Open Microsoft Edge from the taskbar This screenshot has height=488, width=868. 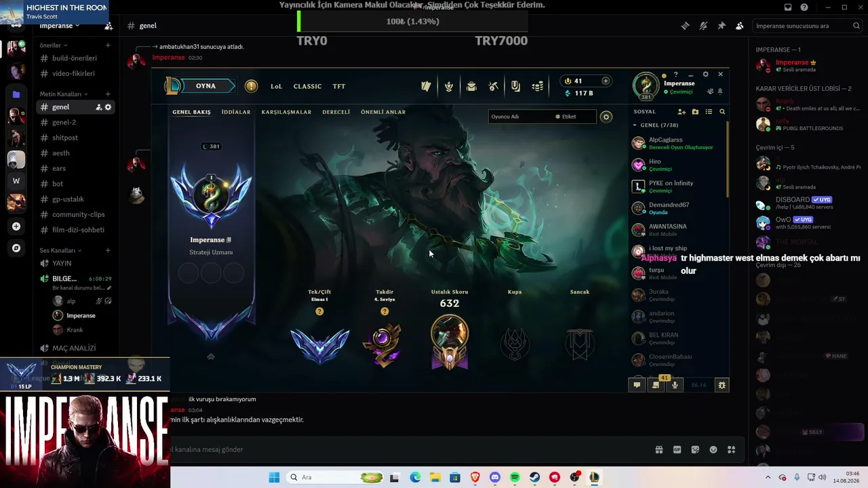415,477
